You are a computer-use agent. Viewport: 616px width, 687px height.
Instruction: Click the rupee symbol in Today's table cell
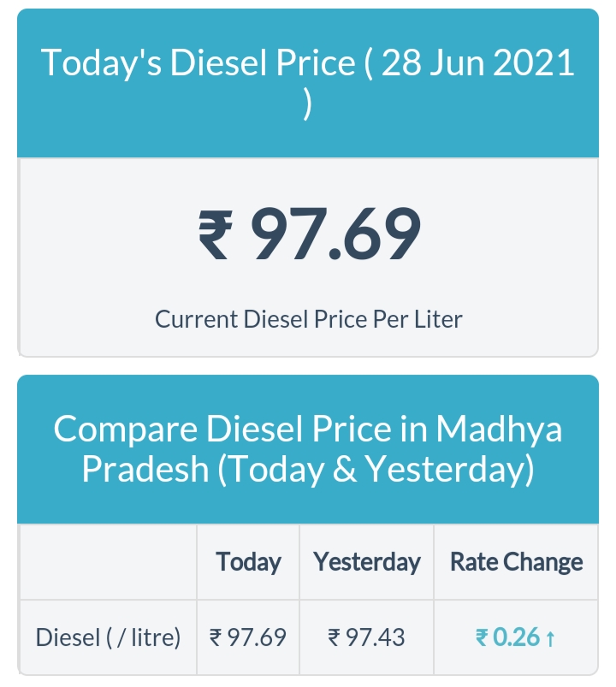click(x=216, y=637)
